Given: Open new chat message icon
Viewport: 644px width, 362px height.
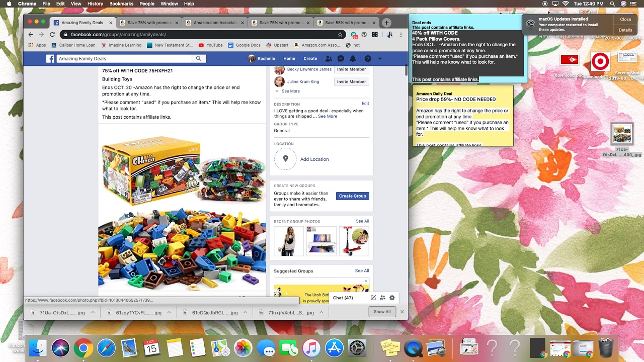Looking at the screenshot, I should click(373, 298).
